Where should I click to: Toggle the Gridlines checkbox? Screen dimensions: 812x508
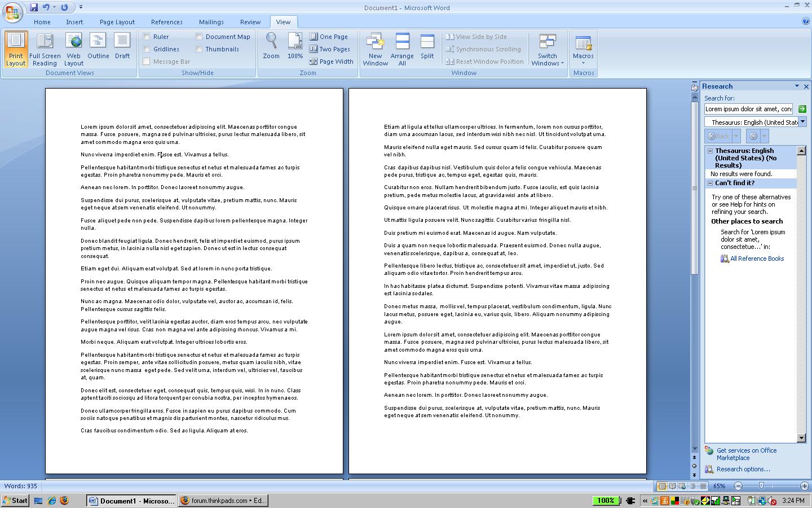[x=147, y=49]
